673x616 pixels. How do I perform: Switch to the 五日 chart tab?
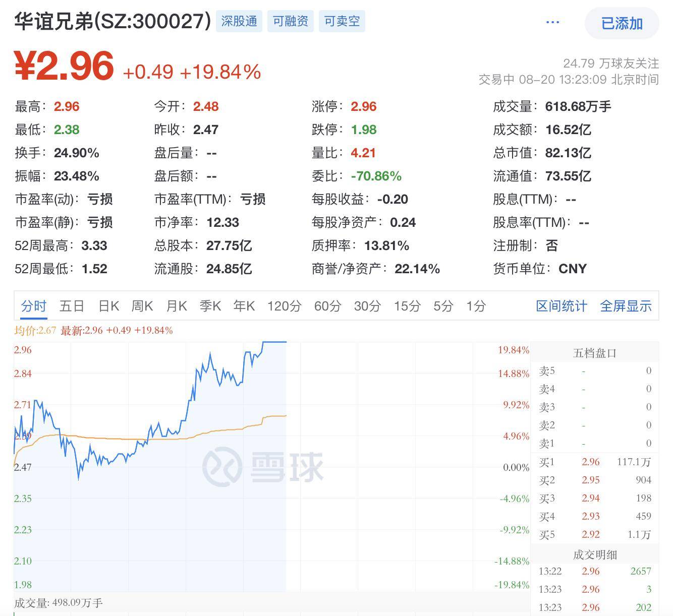point(72,306)
